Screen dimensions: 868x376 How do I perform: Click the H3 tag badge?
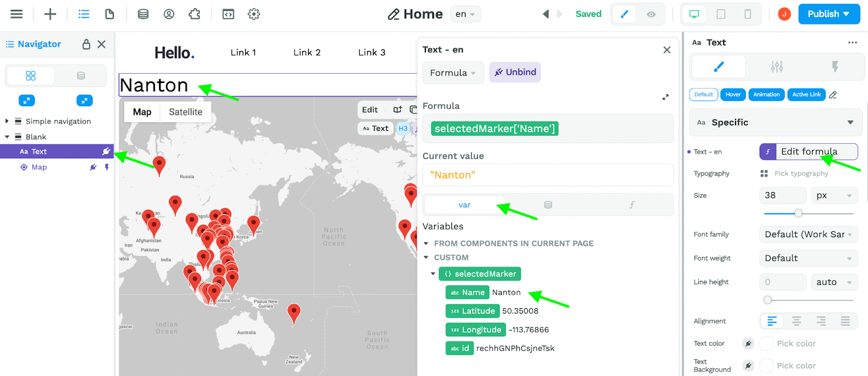coord(403,129)
